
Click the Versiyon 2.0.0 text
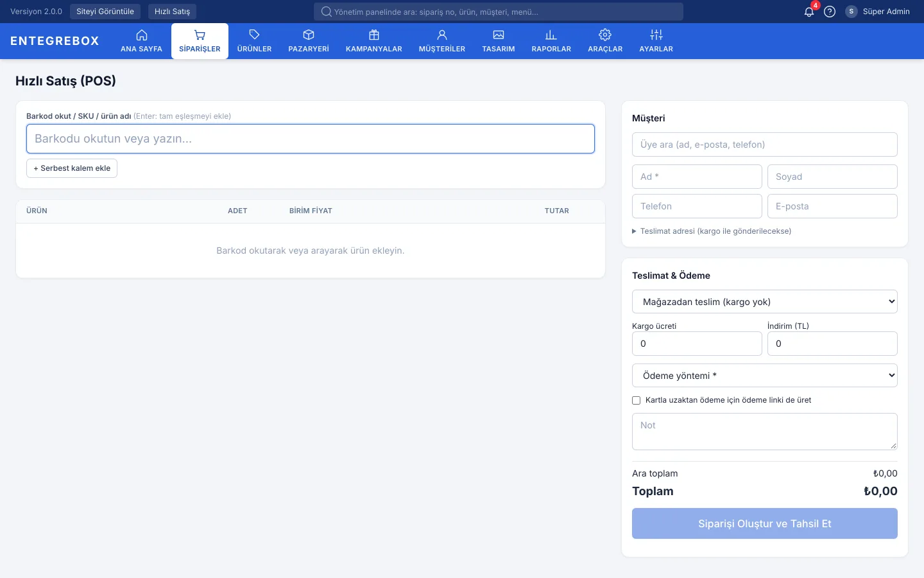click(36, 12)
